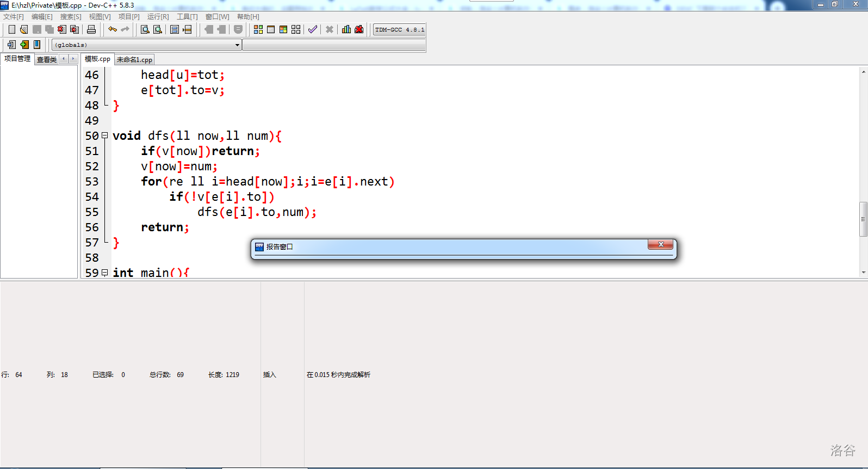Switch to the 未命名1.cpp tab
Screen dimensions: 868x469
pyautogui.click(x=134, y=60)
